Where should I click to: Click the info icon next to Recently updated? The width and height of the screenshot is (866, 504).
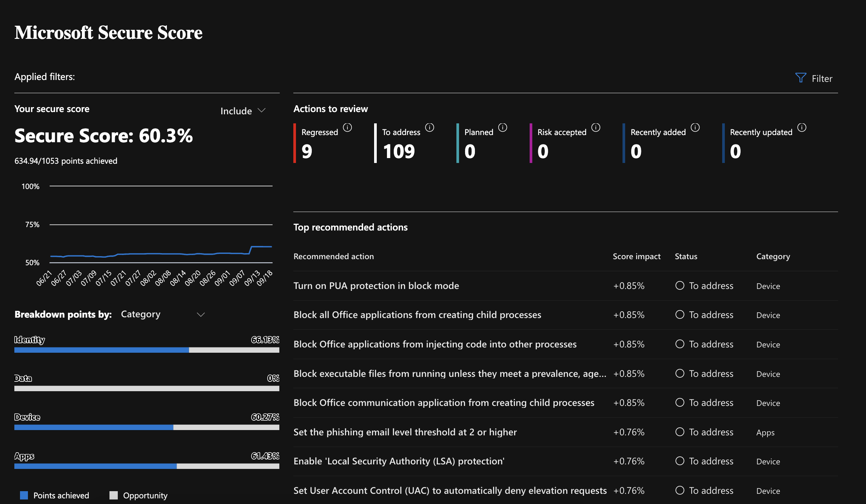[x=801, y=128]
